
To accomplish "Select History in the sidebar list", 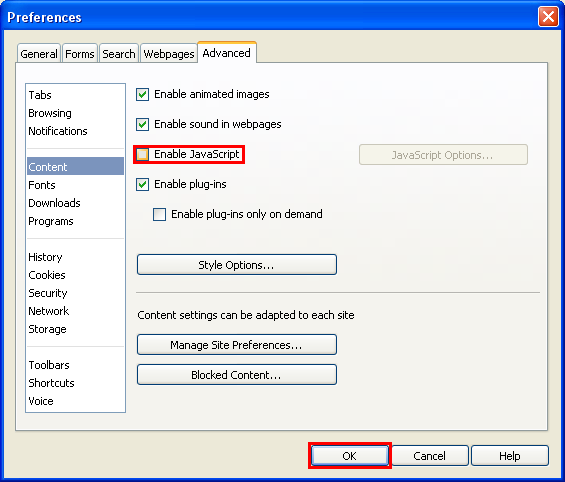I will 75,257.
